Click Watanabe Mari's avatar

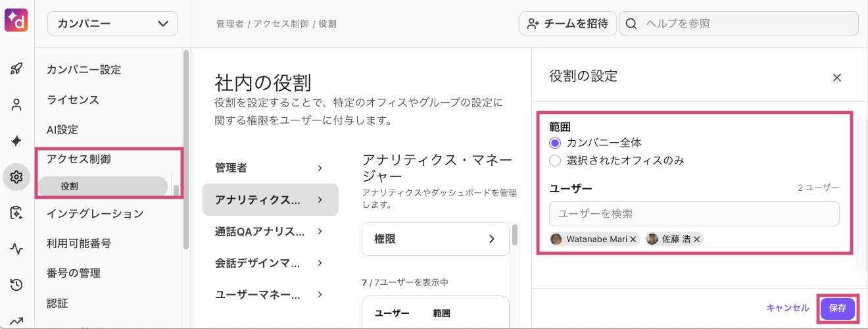[x=557, y=240]
